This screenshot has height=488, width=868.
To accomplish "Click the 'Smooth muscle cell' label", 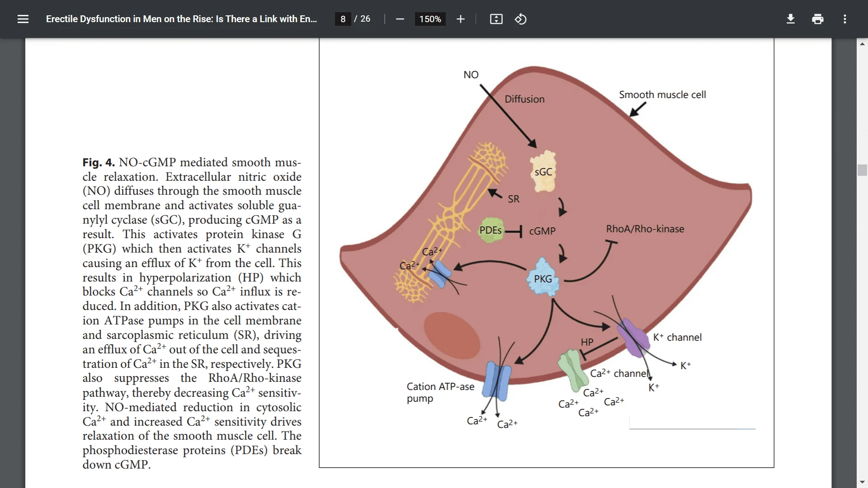I will [x=662, y=94].
